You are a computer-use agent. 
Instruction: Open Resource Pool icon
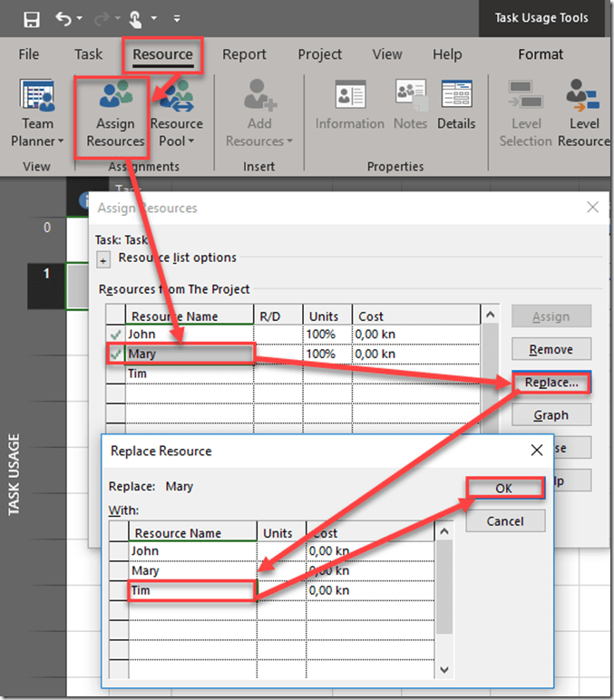coord(176,98)
